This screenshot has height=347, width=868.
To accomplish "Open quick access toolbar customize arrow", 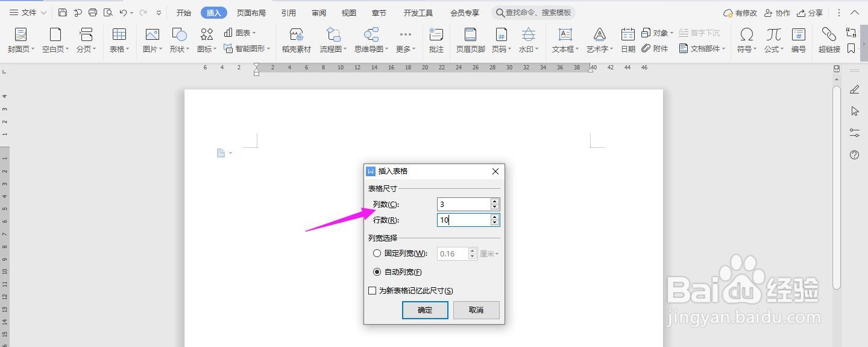I will coord(159,13).
